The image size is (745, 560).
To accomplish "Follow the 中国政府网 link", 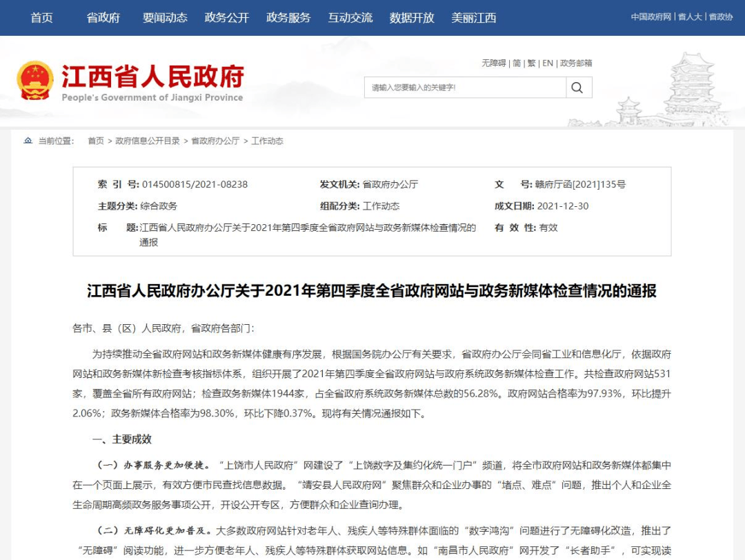I will [x=651, y=17].
